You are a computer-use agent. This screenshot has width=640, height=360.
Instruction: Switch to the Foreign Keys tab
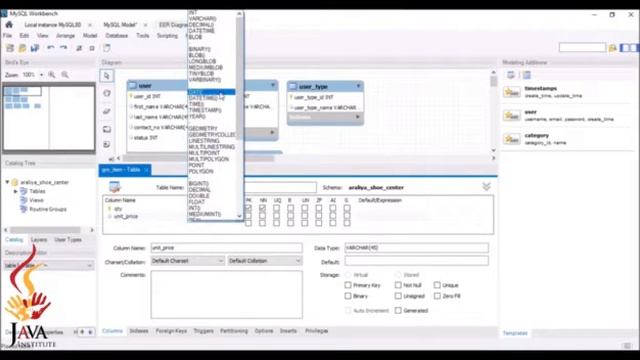pyautogui.click(x=171, y=331)
